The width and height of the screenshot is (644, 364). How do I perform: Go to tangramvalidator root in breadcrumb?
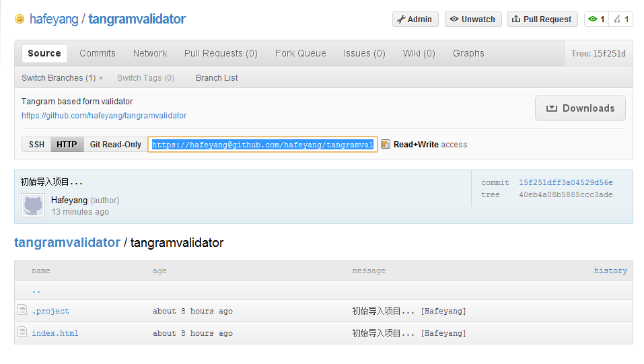coord(67,242)
